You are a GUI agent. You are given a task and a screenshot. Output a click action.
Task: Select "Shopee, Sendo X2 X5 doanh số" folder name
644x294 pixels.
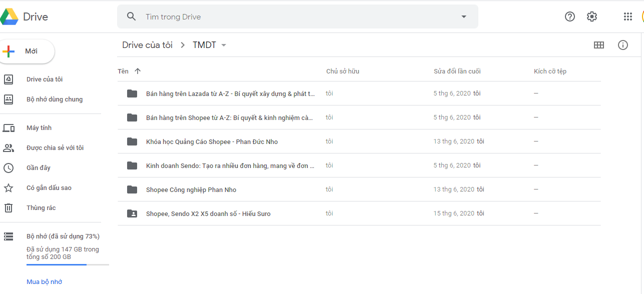[208, 213]
